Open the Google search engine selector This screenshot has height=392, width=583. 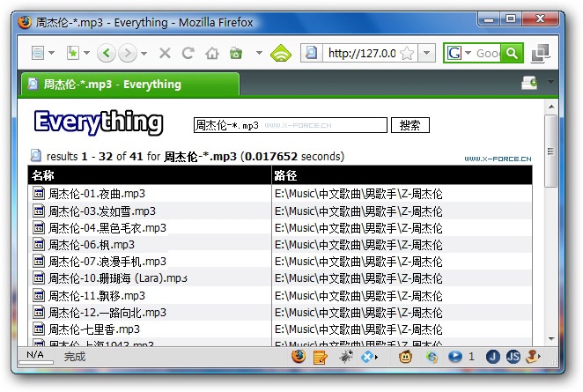[x=459, y=53]
